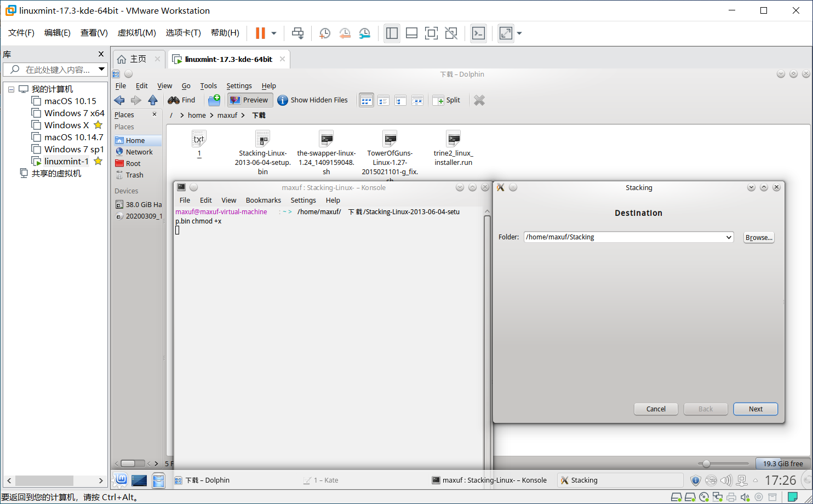813x504 pixels.
Task: Switch Dolphin to details view mode
Action: click(400, 100)
